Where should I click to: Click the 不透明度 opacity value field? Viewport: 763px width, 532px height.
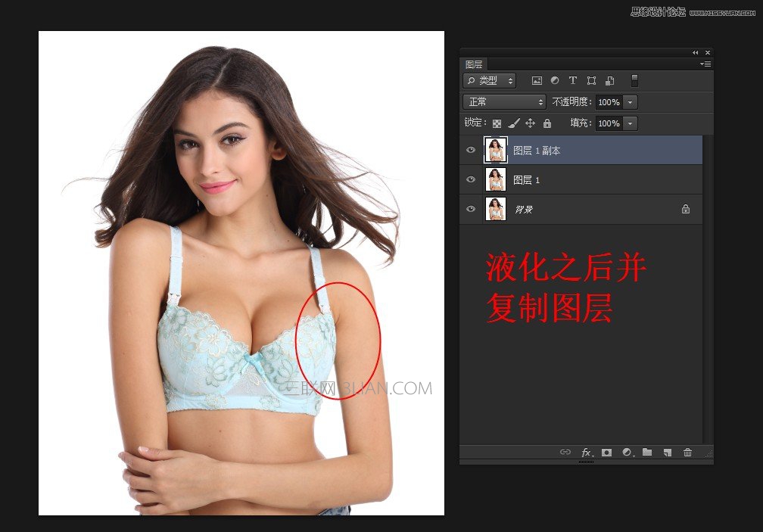pyautogui.click(x=609, y=102)
